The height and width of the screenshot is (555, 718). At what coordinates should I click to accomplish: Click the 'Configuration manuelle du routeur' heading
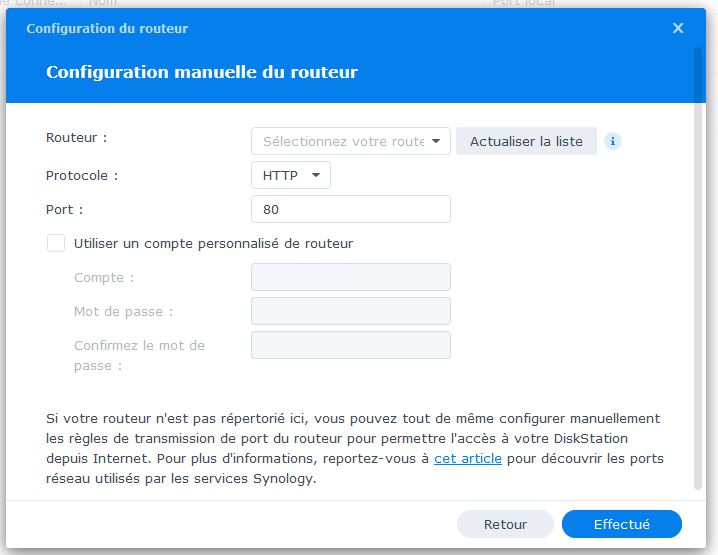(202, 72)
